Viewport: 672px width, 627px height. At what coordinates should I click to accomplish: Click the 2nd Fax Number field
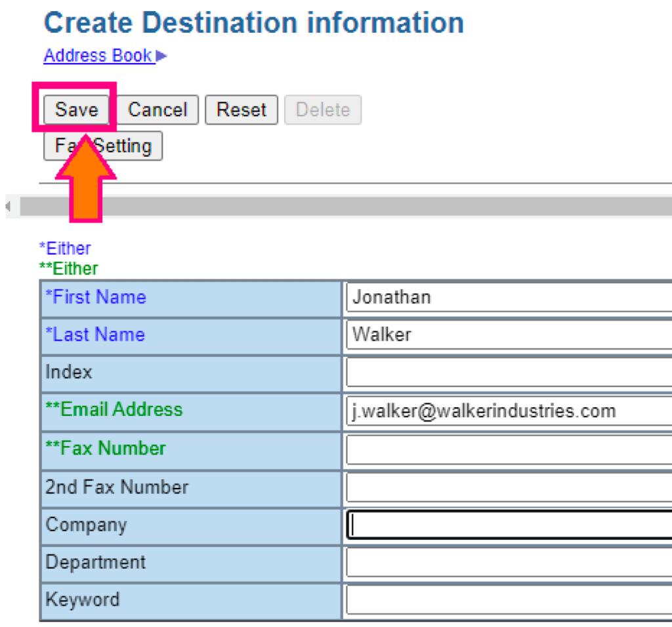[x=509, y=487]
